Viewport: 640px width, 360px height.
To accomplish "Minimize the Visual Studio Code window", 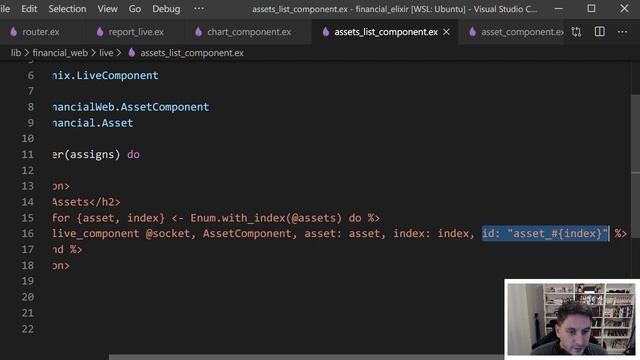I will tap(559, 9).
